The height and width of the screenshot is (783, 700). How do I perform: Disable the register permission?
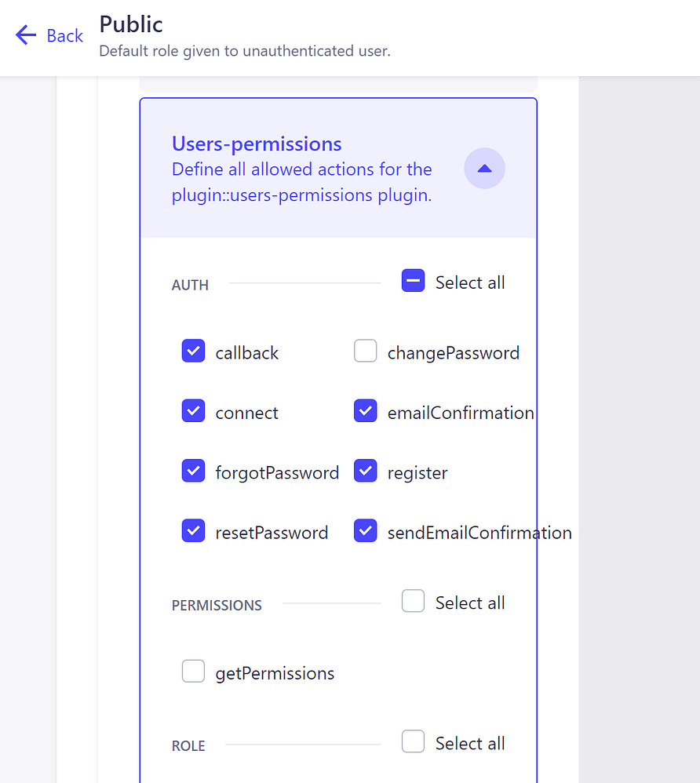(x=366, y=471)
